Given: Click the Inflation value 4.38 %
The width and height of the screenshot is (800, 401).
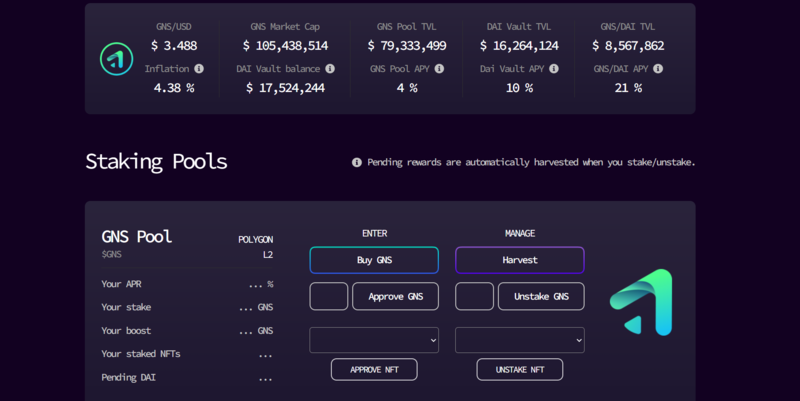Looking at the screenshot, I should [174, 88].
